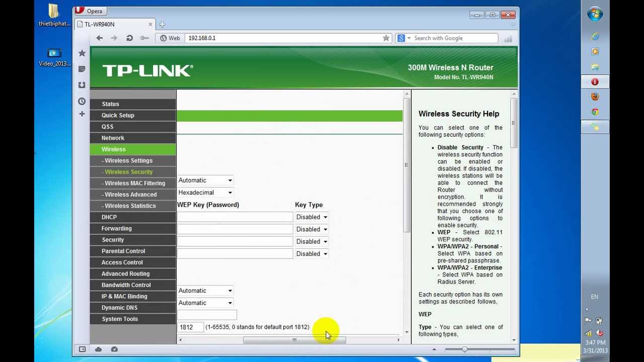644x362 pixels.
Task: Go forward with the forward arrow
Action: tap(114, 38)
